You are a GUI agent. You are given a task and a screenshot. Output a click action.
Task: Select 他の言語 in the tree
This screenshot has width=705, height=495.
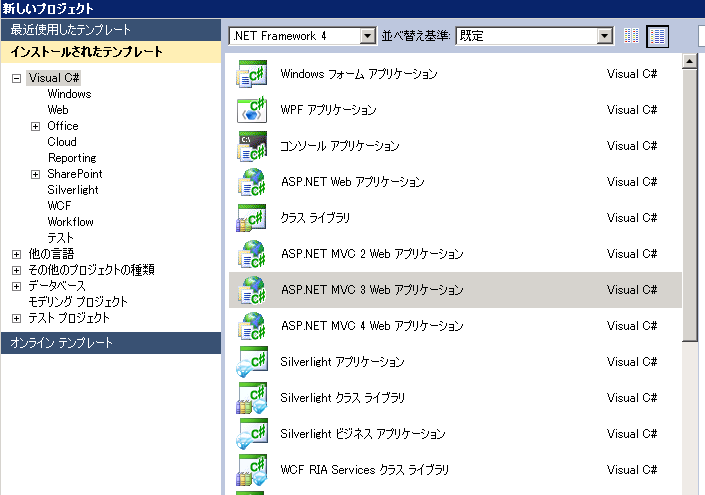[51, 254]
